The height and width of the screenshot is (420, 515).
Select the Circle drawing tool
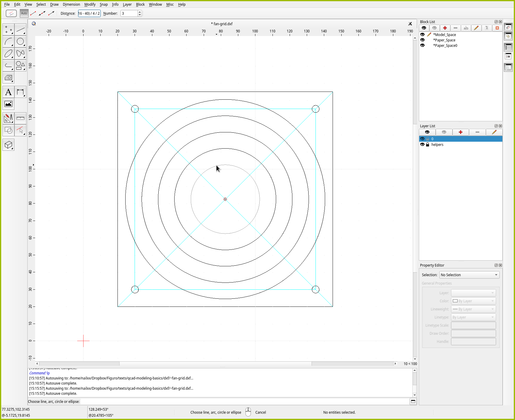coord(20,41)
